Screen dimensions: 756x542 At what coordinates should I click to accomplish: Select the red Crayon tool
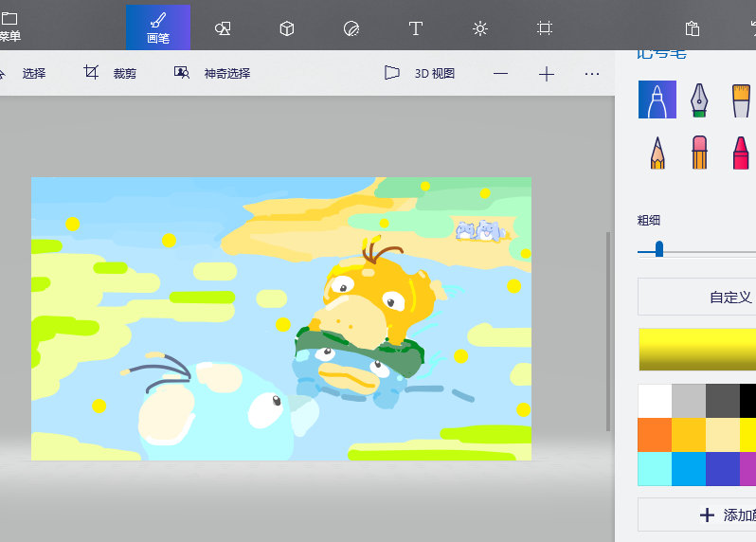740,153
